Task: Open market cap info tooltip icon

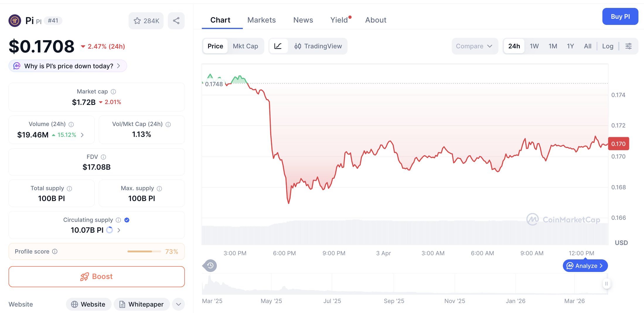Action: click(x=114, y=91)
